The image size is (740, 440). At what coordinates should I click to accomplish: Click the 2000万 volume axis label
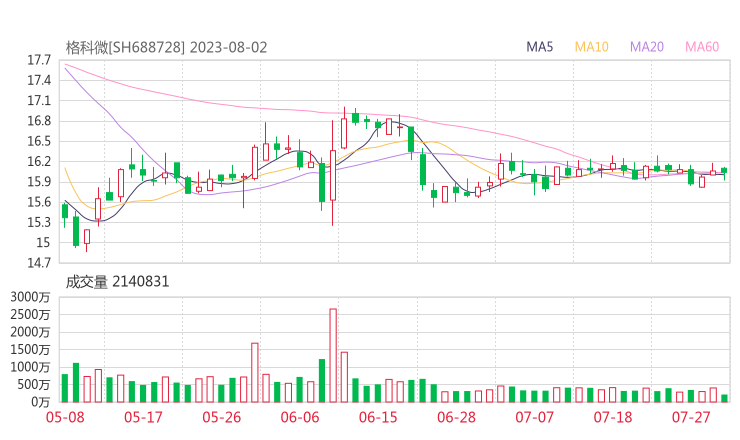30,332
